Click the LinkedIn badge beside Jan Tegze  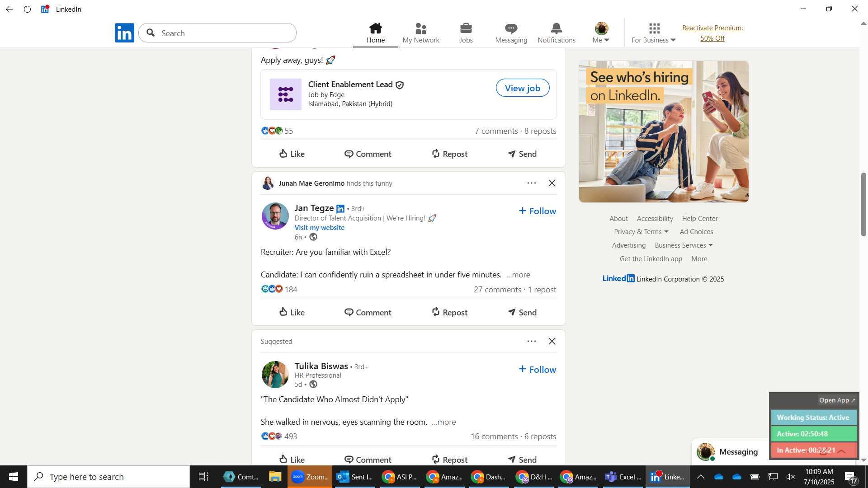(x=340, y=209)
